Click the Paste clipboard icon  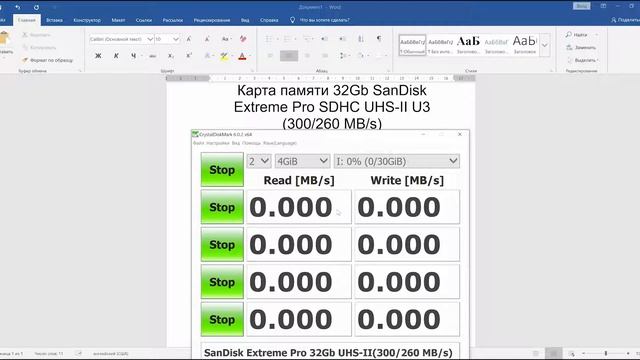pos(4,38)
